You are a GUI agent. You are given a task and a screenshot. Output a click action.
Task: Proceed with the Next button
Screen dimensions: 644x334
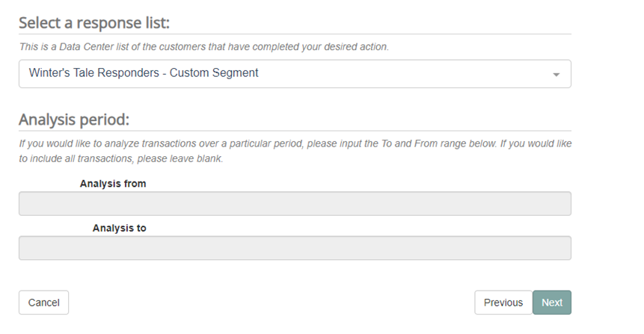[x=552, y=303]
